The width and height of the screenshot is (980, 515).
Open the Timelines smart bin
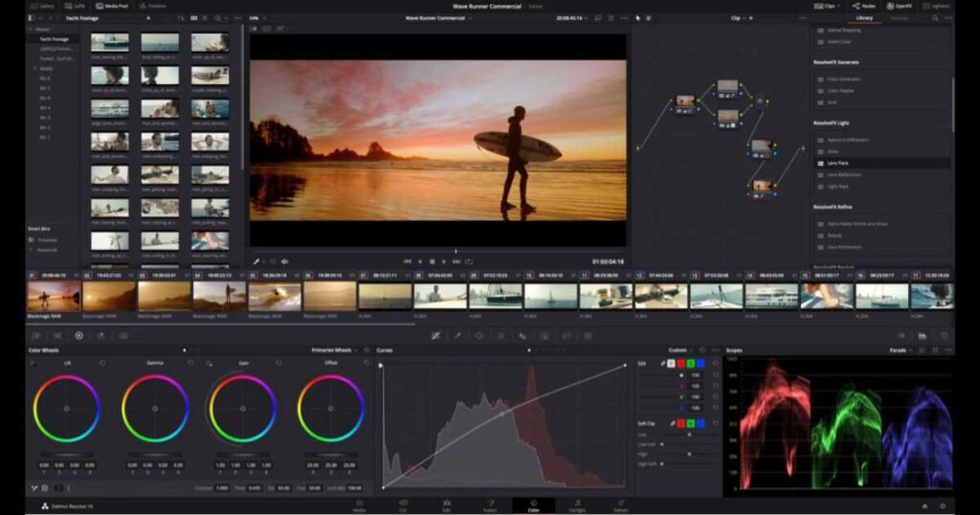point(48,240)
